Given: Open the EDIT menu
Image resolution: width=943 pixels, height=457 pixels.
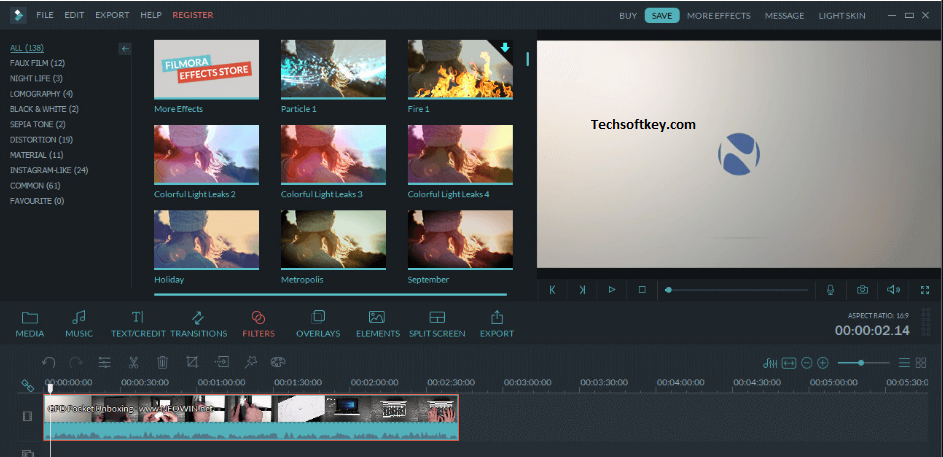Looking at the screenshot, I should (x=74, y=15).
